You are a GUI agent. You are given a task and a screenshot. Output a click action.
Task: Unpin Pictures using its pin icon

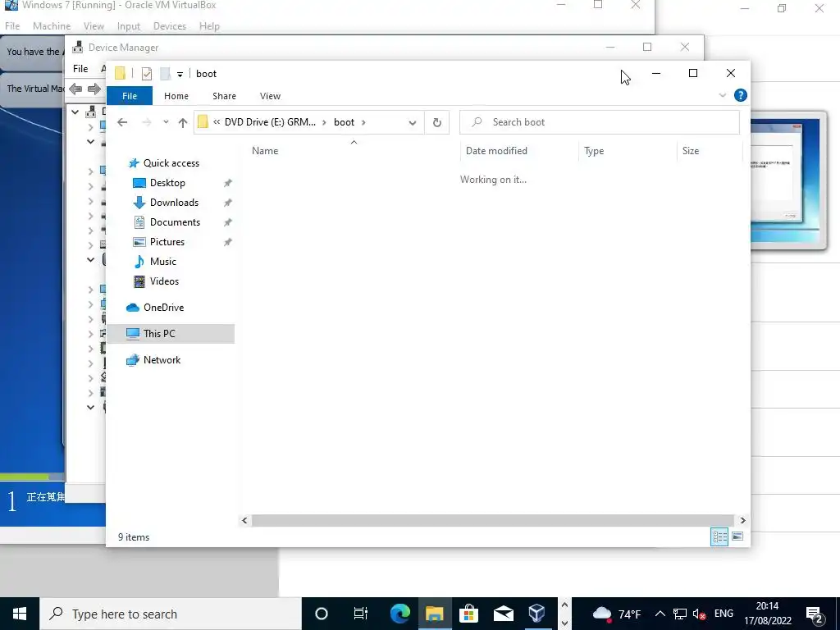(x=228, y=242)
